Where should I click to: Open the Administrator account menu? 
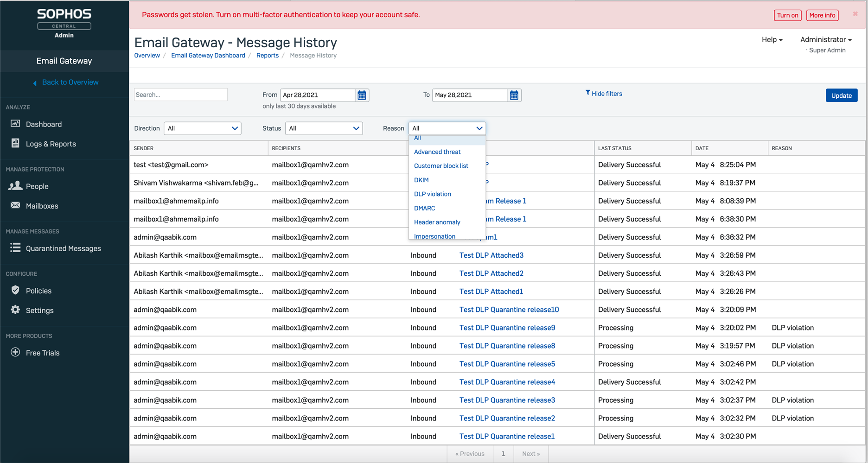point(826,39)
